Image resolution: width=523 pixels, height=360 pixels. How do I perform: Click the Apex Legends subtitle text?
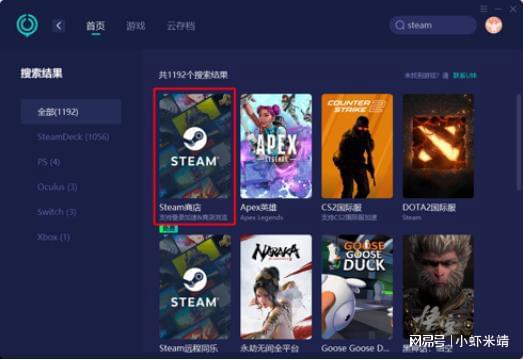[x=262, y=218]
